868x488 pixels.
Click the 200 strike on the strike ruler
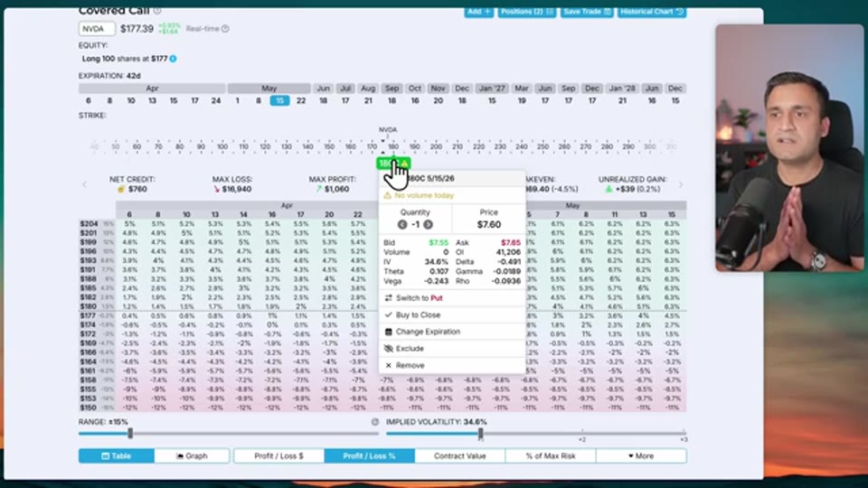[x=436, y=146]
